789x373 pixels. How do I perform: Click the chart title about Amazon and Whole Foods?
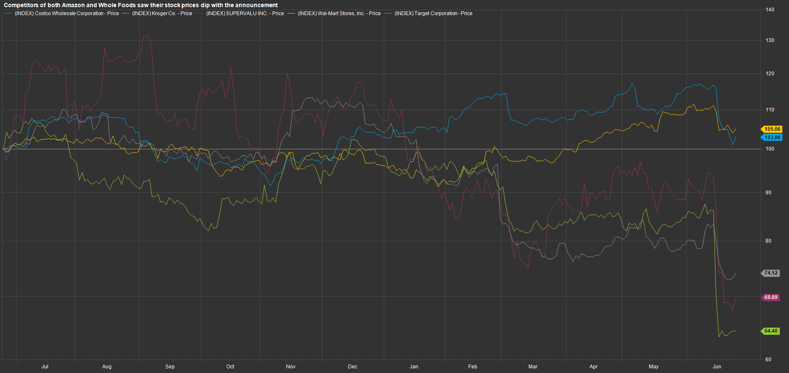141,5
